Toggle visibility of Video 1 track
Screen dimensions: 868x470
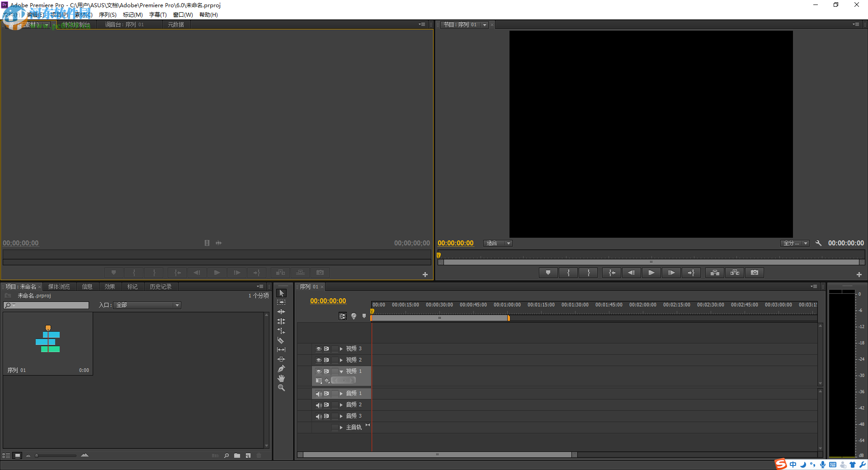319,371
